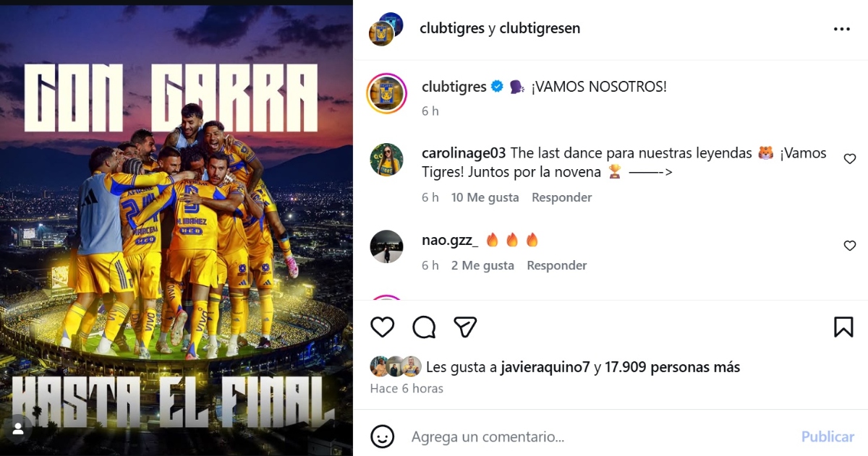Like carolinage03's comment
This screenshot has width=868, height=456.
(850, 159)
